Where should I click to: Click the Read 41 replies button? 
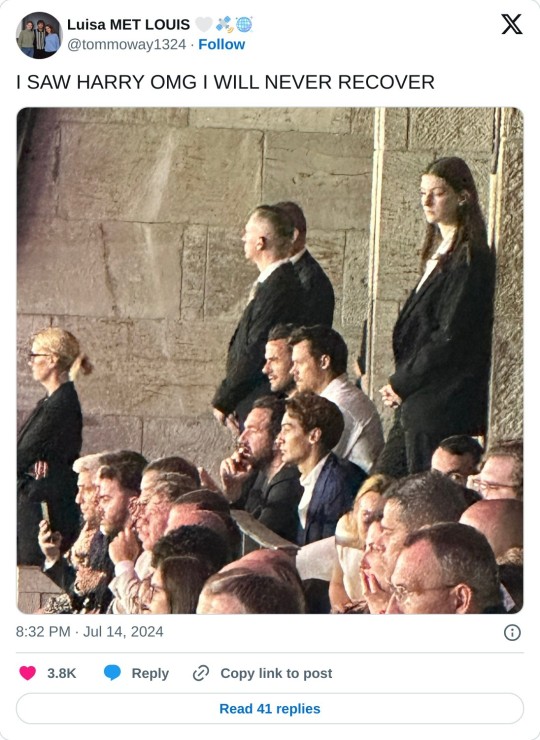point(270,708)
